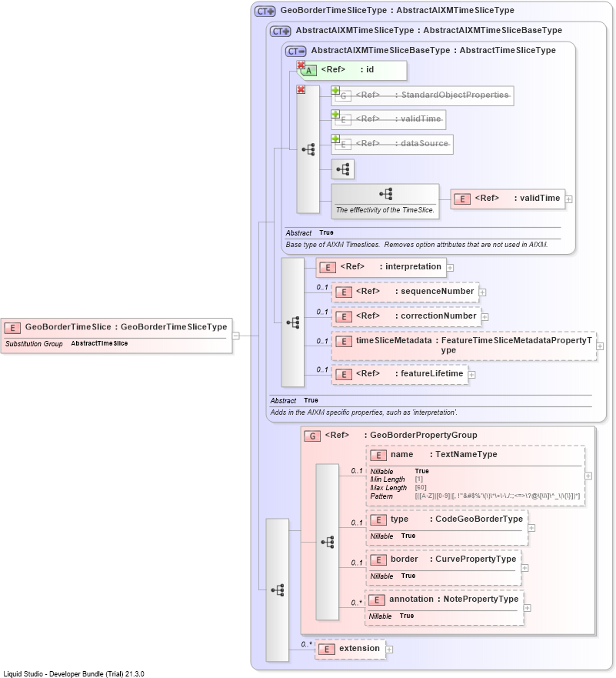Click the red X on the restricted sequence

(x=301, y=89)
